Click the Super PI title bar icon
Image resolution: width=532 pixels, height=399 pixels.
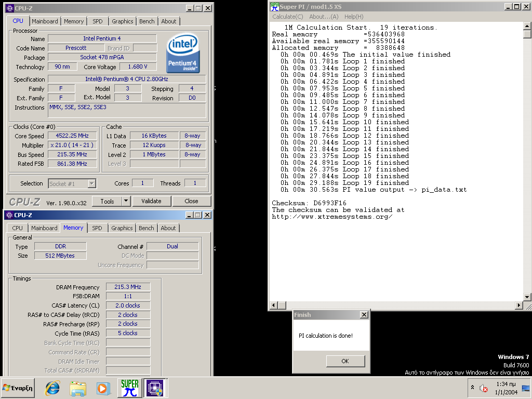coord(274,6)
